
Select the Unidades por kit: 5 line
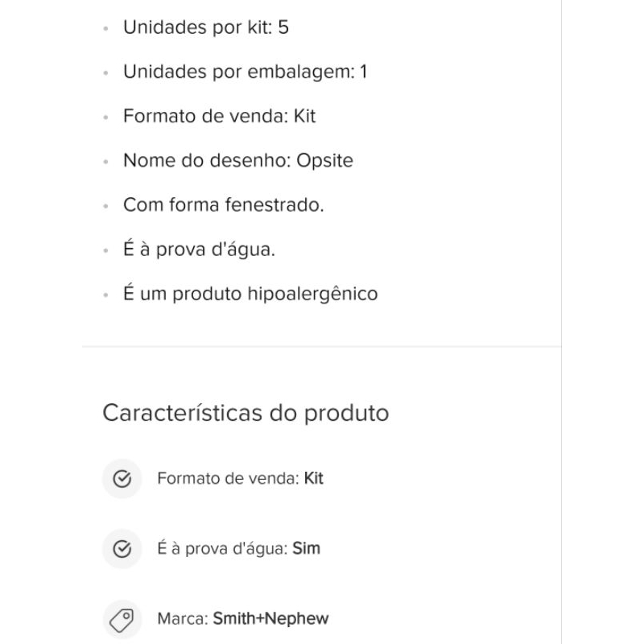click(x=206, y=27)
